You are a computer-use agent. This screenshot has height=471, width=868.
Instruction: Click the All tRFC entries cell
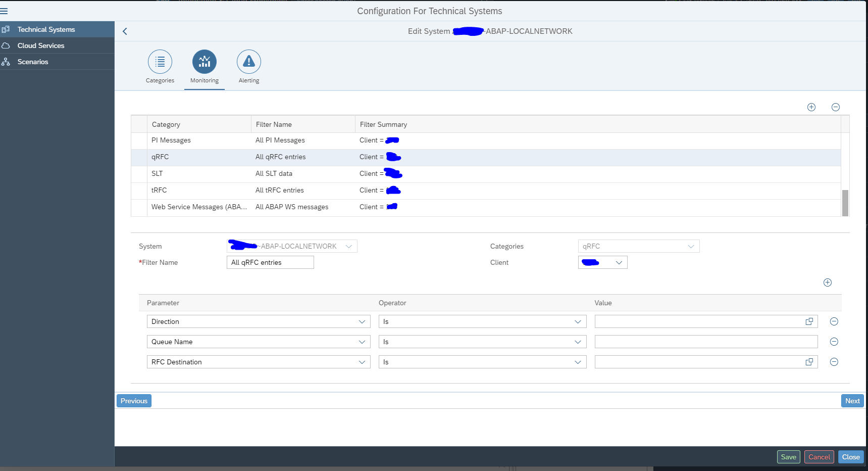tap(280, 191)
